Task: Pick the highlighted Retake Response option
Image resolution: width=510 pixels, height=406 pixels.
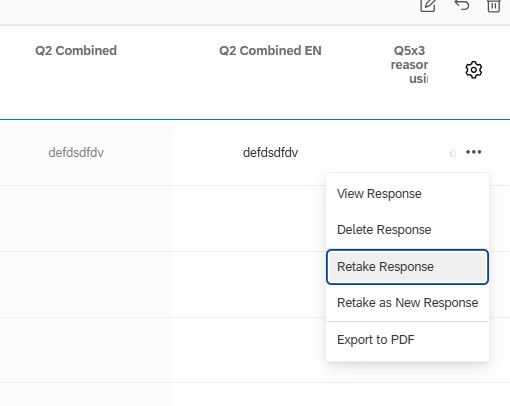Action: pos(407,267)
